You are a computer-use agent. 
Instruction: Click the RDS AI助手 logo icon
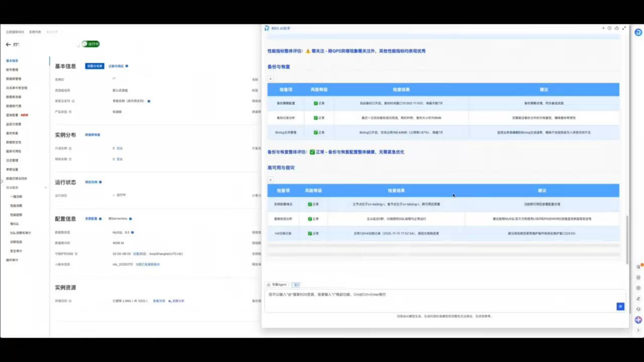(267, 28)
